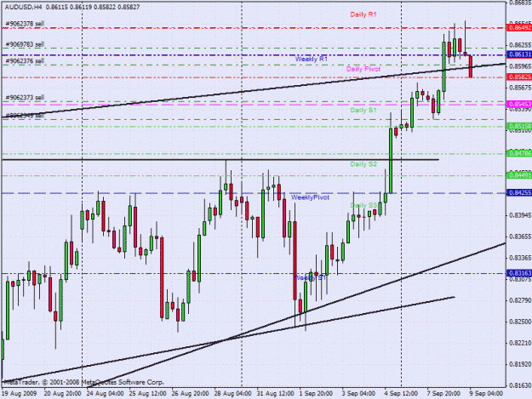Click 0.83365 on the price axis
This screenshot has width=532, height=399.
pos(520,258)
